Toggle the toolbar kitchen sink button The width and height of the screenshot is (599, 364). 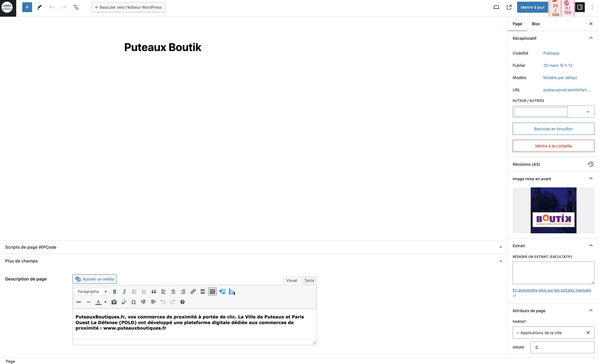tap(212, 291)
